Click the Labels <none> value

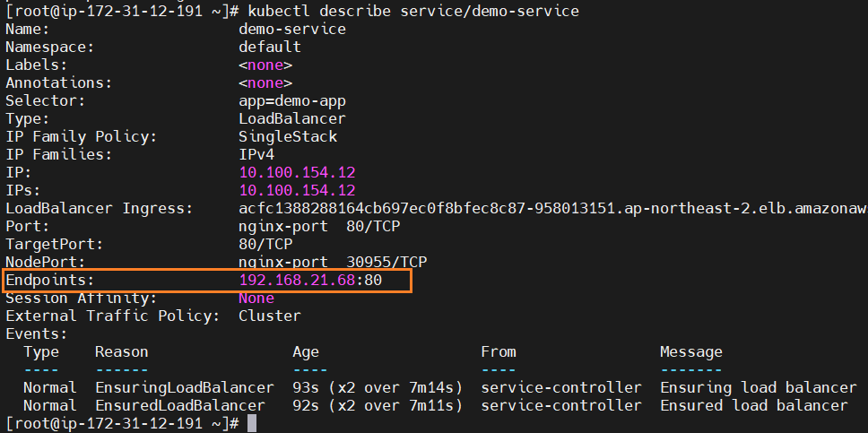click(x=265, y=65)
